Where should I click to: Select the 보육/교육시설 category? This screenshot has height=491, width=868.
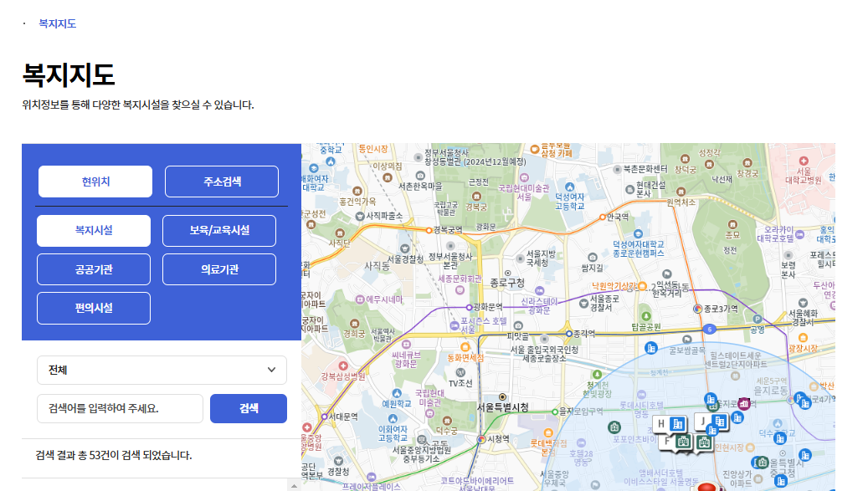pyautogui.click(x=219, y=231)
